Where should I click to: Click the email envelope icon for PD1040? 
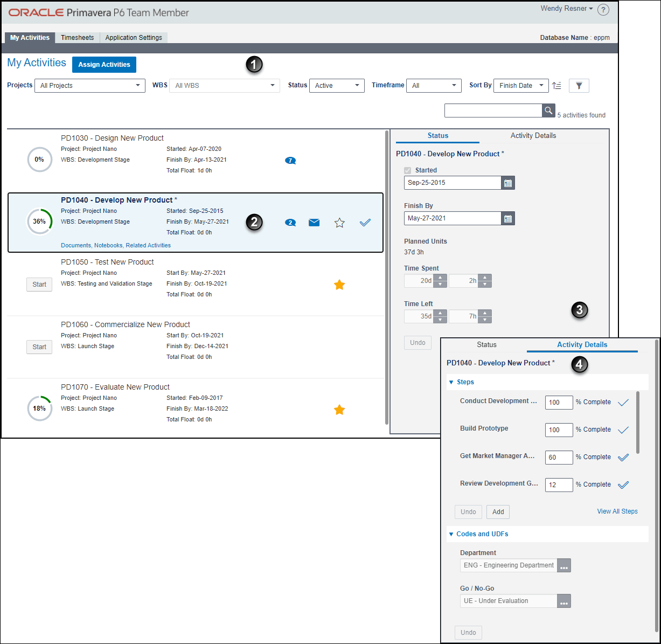point(314,223)
